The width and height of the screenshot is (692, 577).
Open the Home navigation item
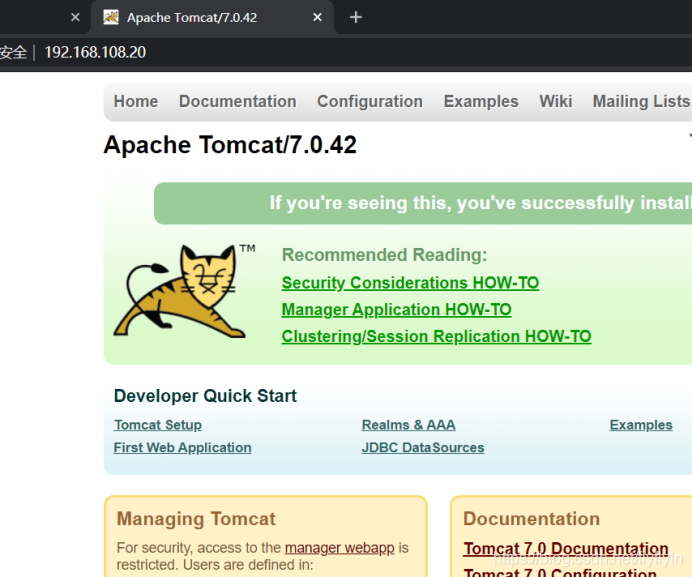tap(136, 102)
